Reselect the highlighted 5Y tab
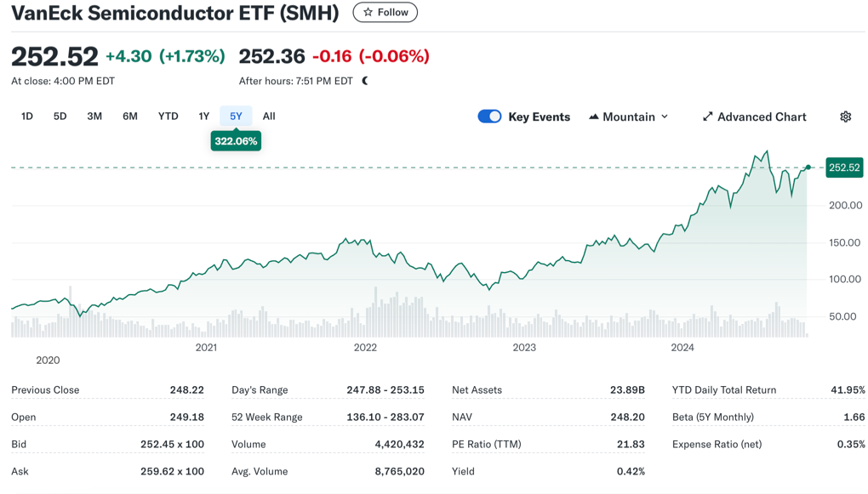The image size is (868, 494). 235,116
